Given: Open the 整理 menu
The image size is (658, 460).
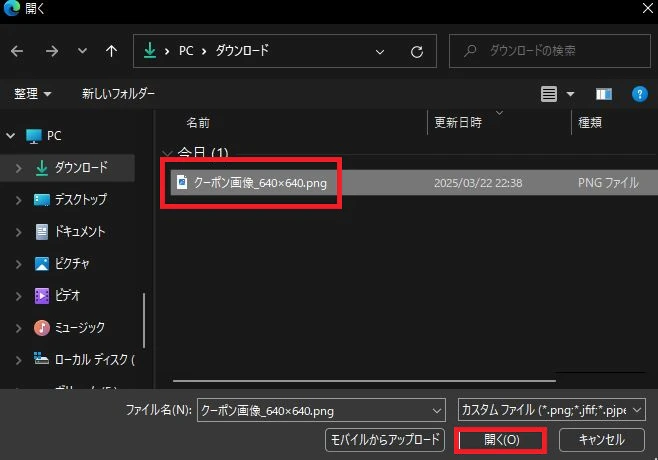Looking at the screenshot, I should coord(32,94).
